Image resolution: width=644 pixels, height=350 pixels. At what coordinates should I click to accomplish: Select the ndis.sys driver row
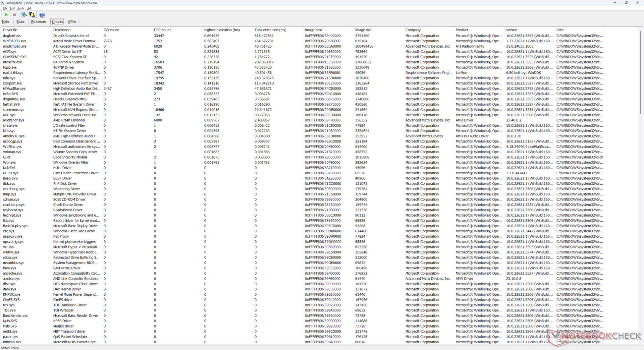303,78
